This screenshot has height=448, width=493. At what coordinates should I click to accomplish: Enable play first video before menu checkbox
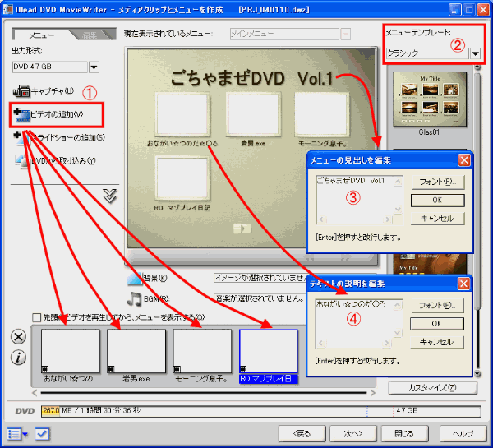36,317
